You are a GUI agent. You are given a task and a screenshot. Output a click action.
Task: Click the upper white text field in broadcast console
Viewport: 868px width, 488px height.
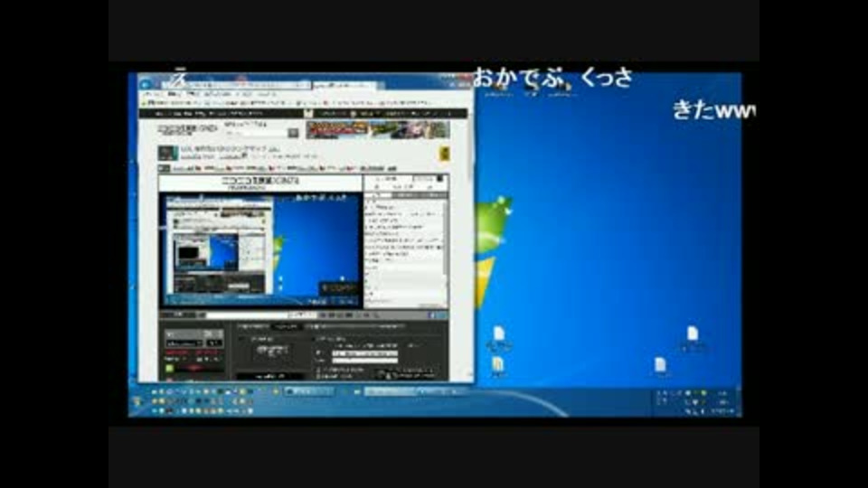tap(364, 353)
